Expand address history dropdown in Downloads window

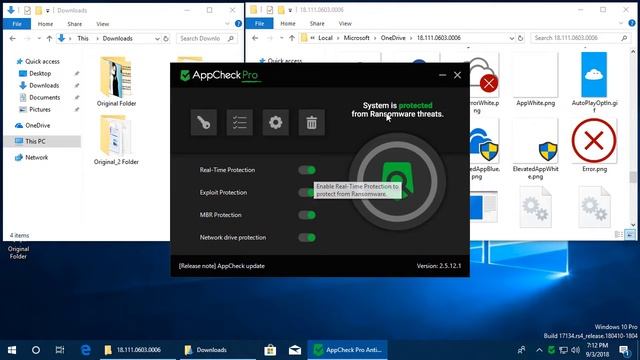point(157,38)
